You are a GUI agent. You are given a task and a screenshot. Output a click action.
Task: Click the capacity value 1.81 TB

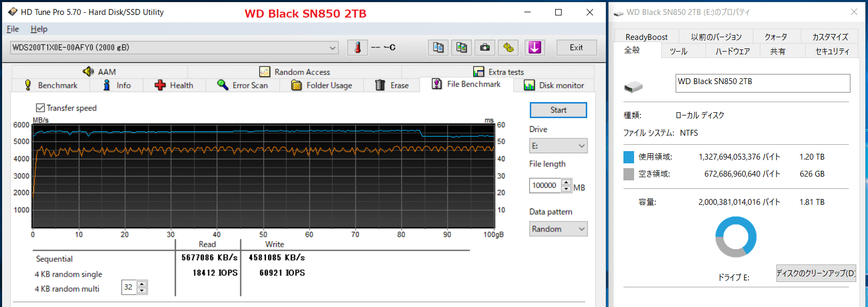tap(812, 202)
